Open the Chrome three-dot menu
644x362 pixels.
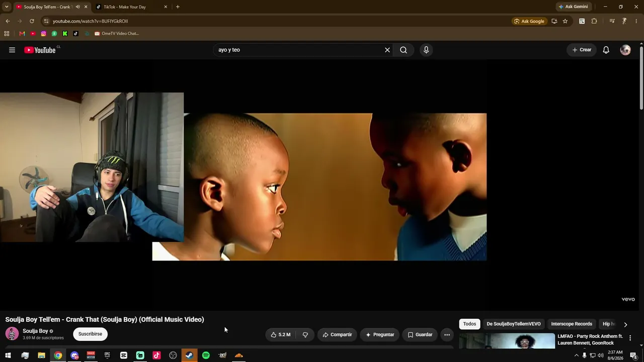pyautogui.click(x=636, y=21)
